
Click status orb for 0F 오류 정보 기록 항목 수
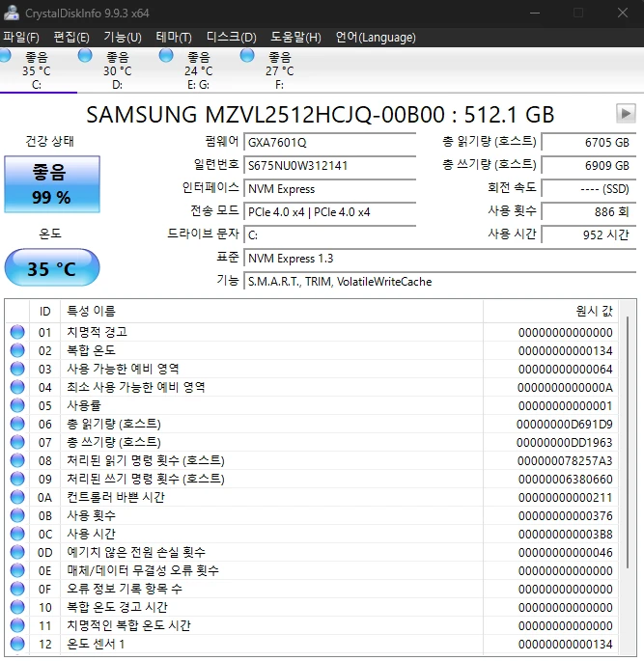pos(17,589)
